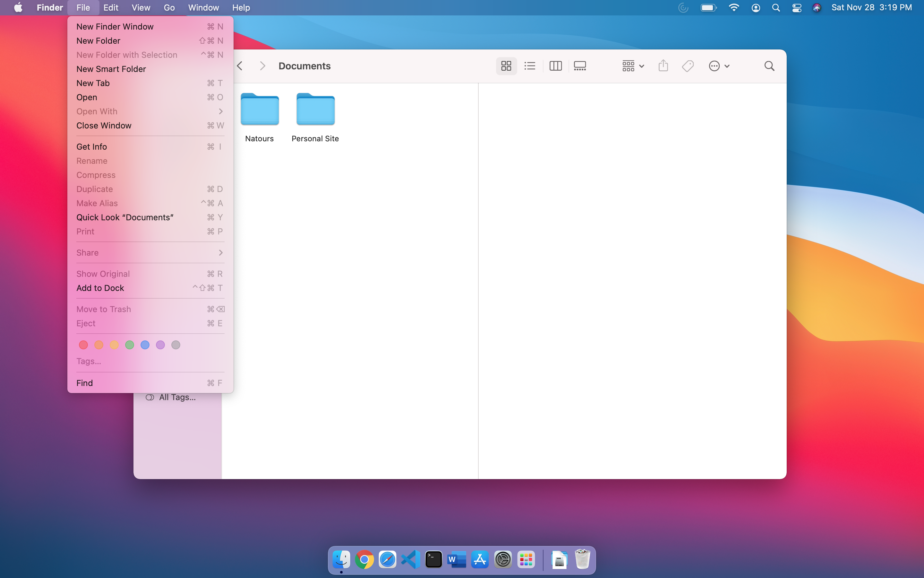Open Spotlight search in menu bar

pos(776,8)
